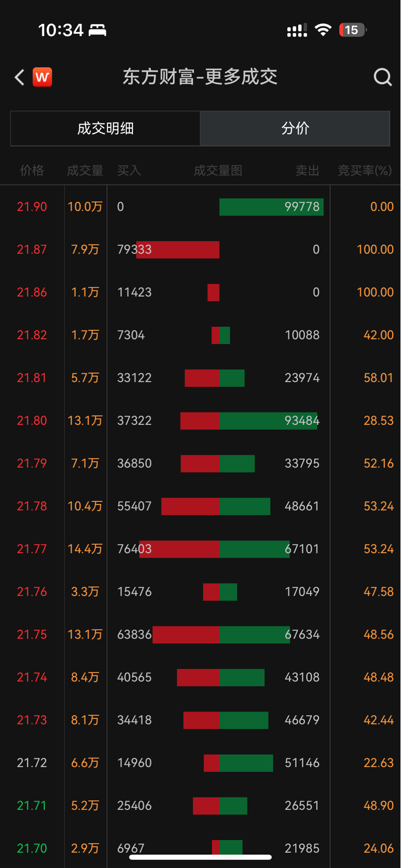This screenshot has height=868, width=401.
Task: Open the search magnifier icon
Action: pyautogui.click(x=383, y=77)
